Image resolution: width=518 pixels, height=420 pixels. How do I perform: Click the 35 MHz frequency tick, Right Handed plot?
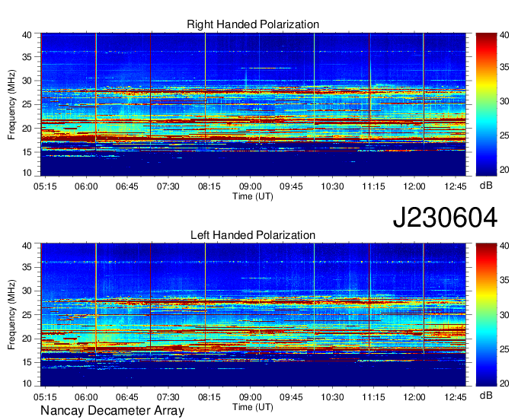[27, 57]
